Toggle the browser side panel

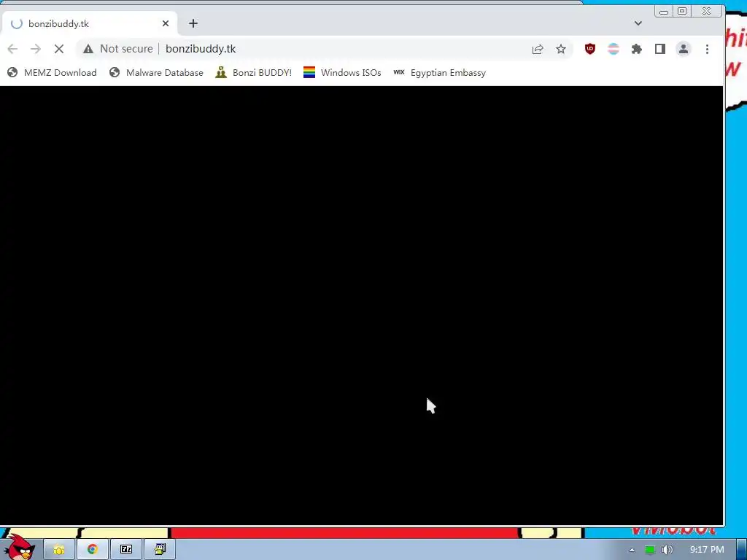coord(659,49)
